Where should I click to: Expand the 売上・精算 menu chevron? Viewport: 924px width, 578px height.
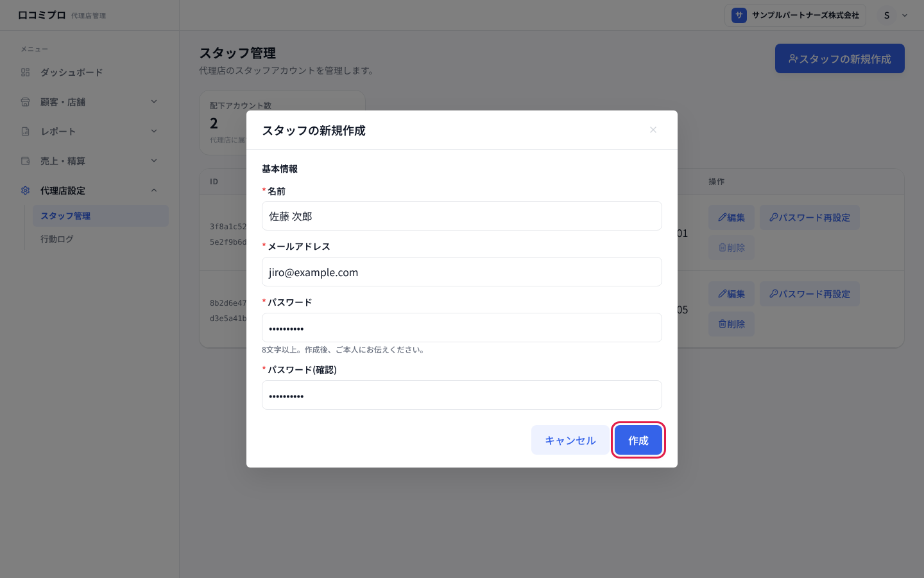pyautogui.click(x=154, y=161)
